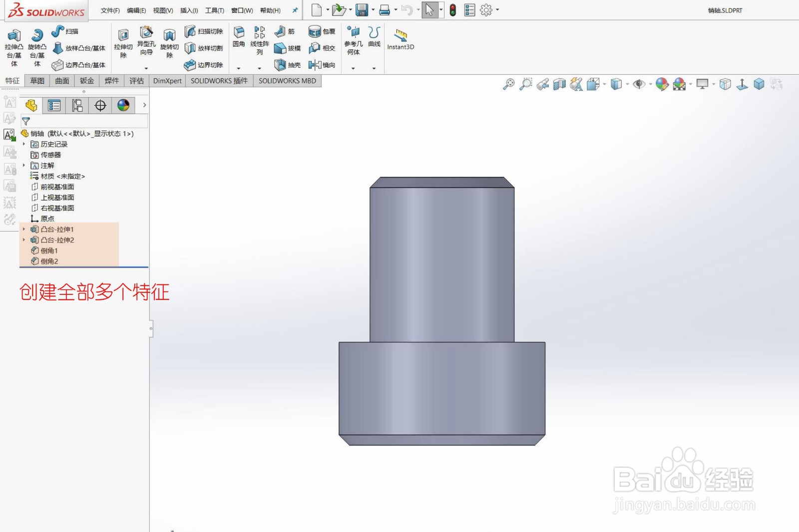Switch to the 草图 sketch tab
Viewport: 799px width, 532px height.
coord(37,81)
